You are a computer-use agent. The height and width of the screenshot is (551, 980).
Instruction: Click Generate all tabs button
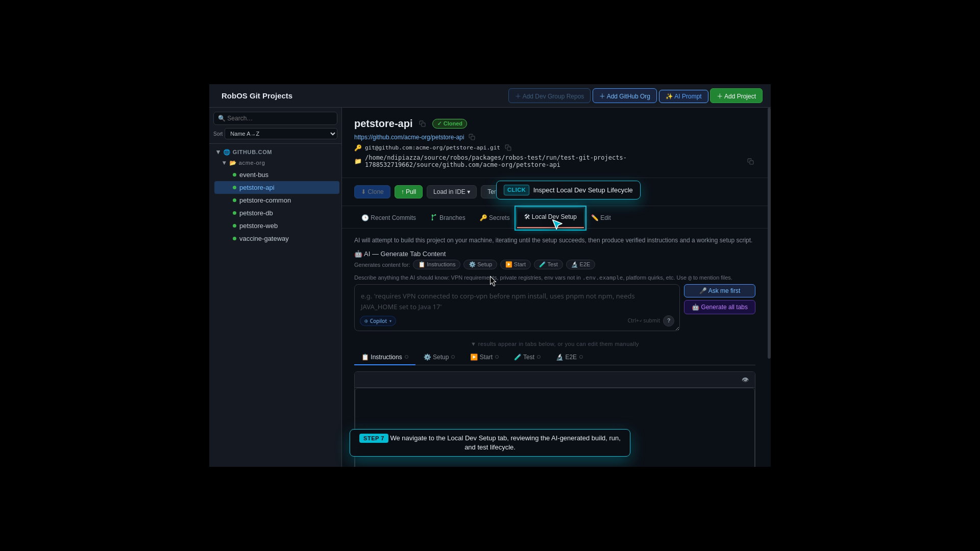click(720, 307)
